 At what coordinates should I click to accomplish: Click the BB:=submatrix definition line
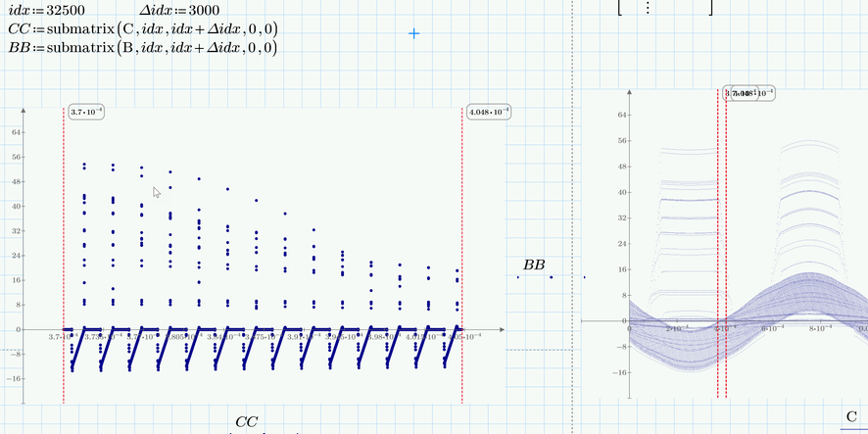tap(143, 48)
